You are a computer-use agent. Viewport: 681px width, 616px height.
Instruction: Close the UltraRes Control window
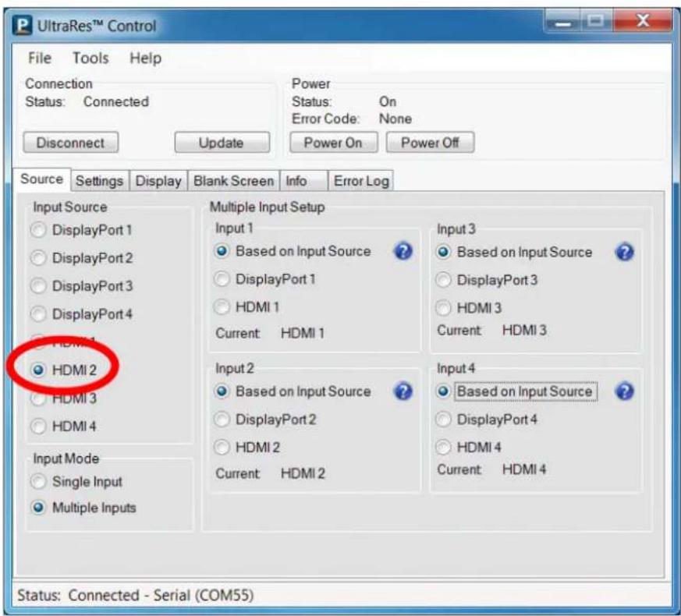[x=642, y=20]
